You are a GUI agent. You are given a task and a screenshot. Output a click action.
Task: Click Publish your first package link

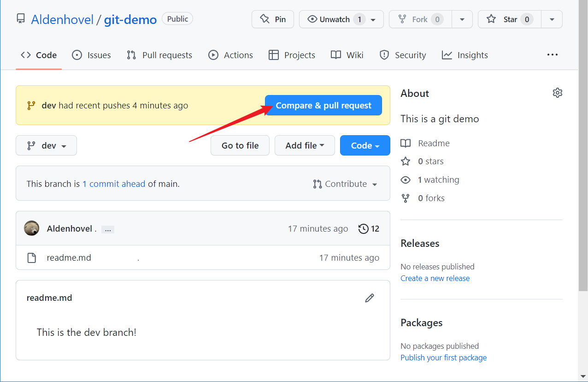tap(443, 358)
